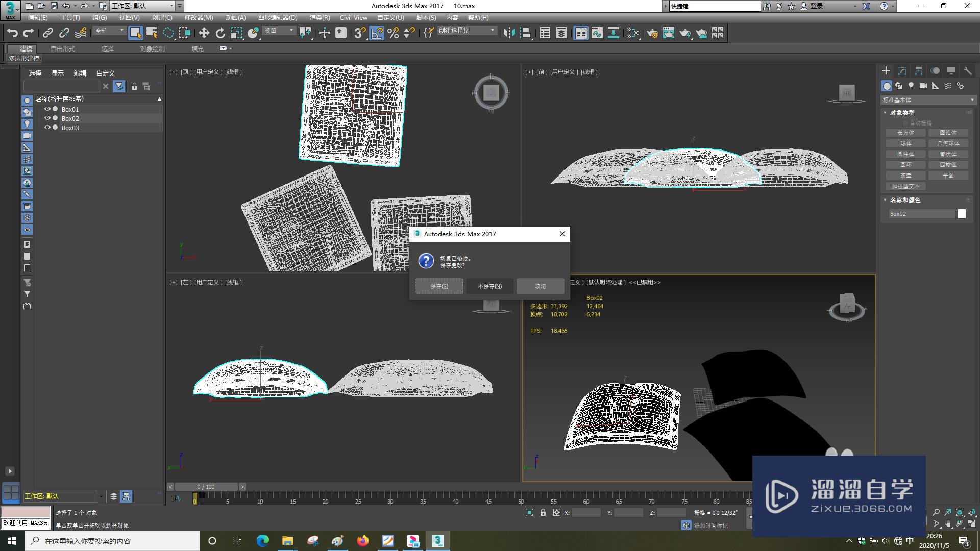This screenshot has height=551, width=980.
Task: Choose the Select and Move tool
Action: tap(204, 33)
